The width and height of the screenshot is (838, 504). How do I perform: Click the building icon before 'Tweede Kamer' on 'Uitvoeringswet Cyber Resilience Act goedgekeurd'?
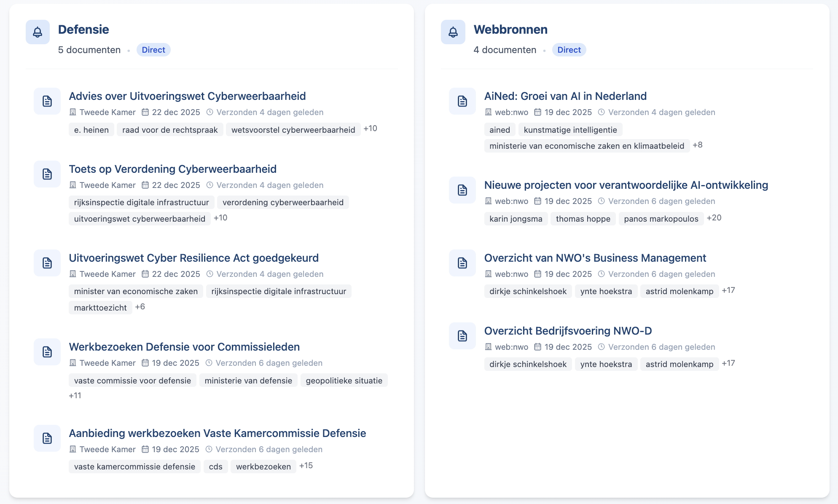[x=73, y=274]
